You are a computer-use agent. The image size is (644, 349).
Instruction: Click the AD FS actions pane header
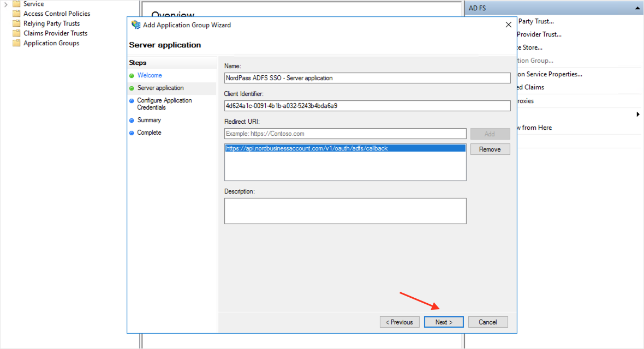[554, 8]
